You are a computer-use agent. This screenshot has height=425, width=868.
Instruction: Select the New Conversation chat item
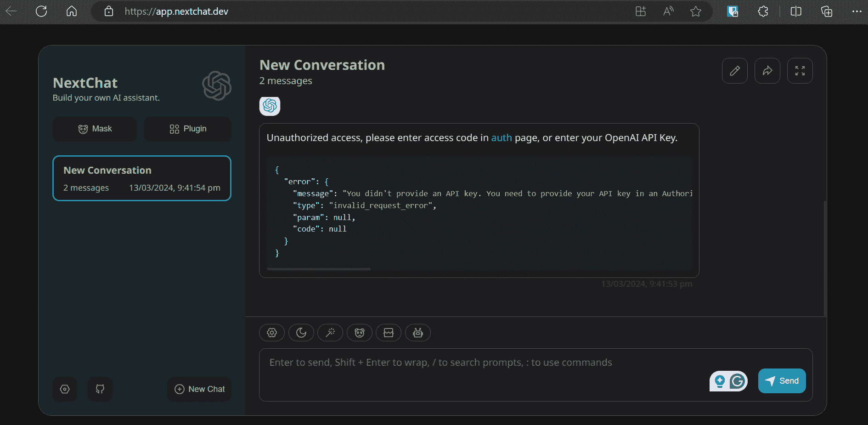point(142,178)
